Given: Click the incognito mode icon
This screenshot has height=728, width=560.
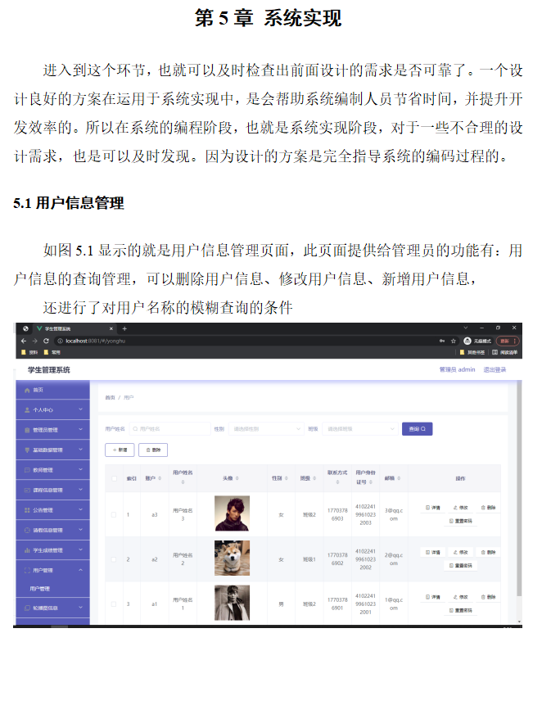Looking at the screenshot, I should tap(467, 341).
